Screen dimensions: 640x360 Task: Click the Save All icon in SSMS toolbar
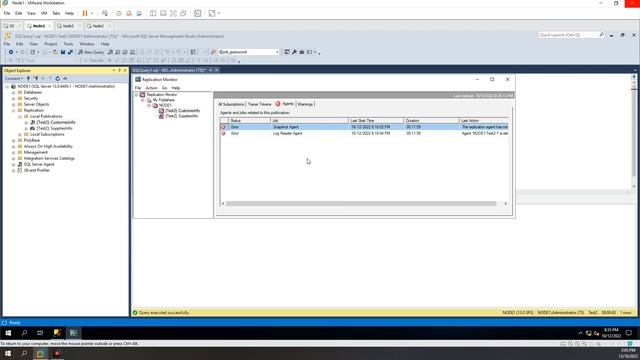[70, 52]
